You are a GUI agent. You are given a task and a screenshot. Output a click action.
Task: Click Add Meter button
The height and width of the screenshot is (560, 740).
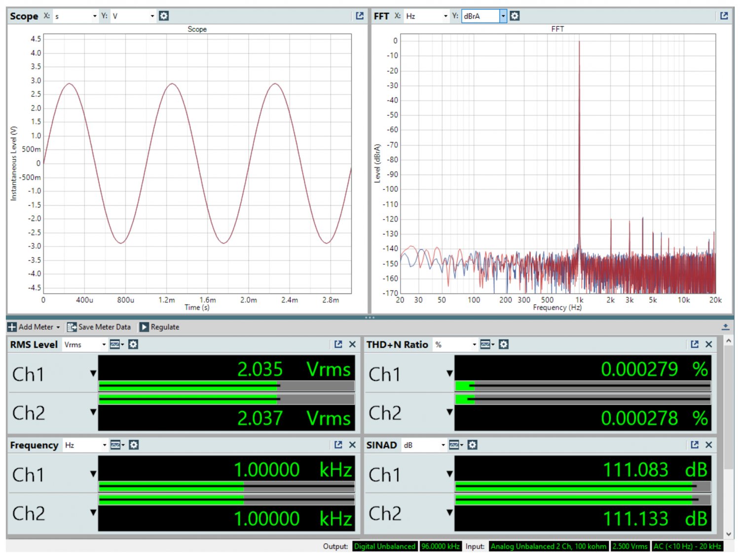point(34,327)
